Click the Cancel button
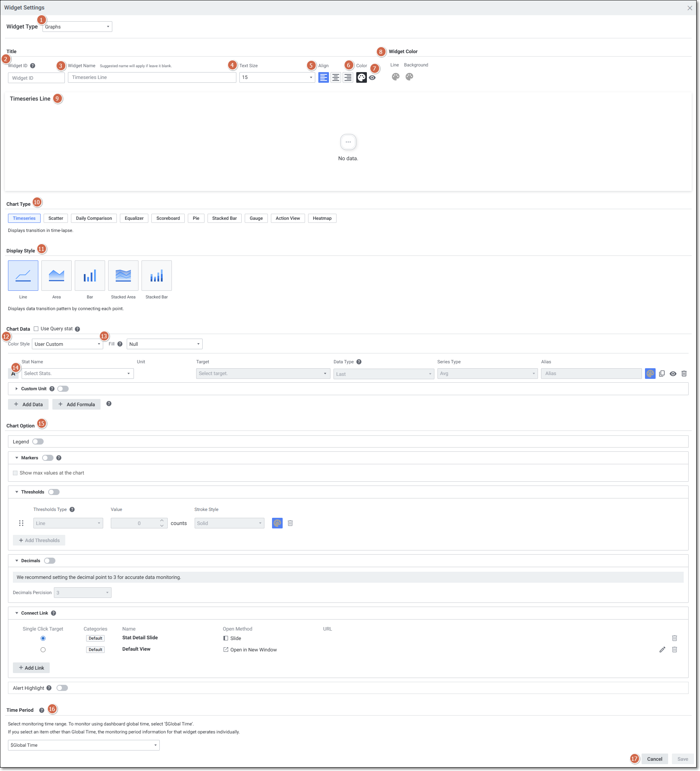 point(654,759)
